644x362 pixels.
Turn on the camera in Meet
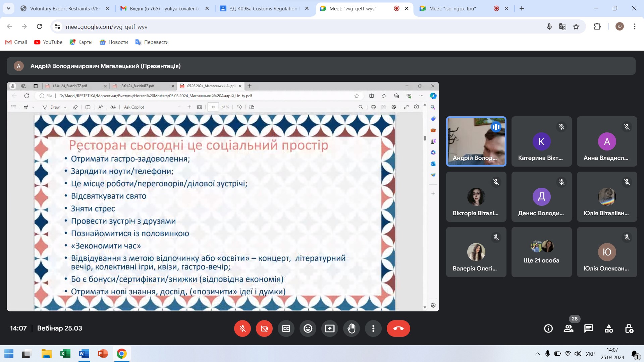264,328
